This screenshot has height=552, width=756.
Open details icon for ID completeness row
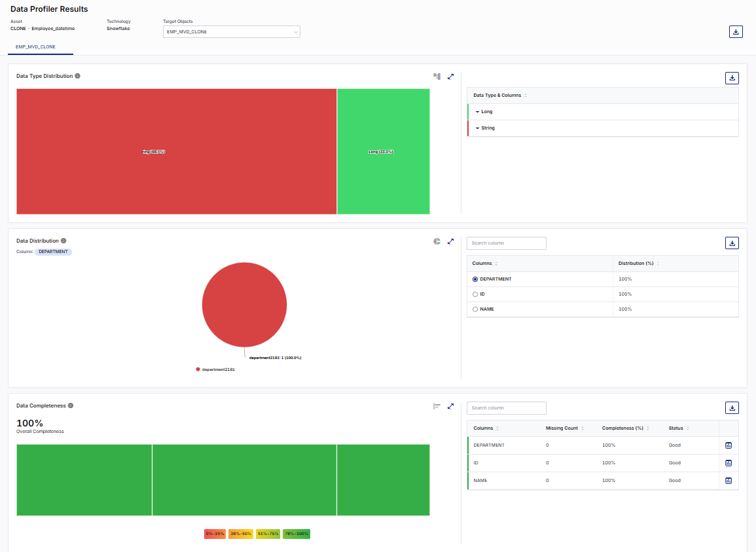click(x=729, y=463)
